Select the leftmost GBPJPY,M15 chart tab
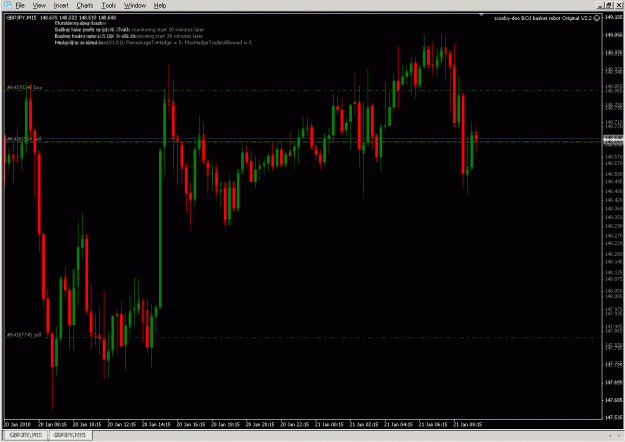This screenshot has height=442, width=625. 26,435
